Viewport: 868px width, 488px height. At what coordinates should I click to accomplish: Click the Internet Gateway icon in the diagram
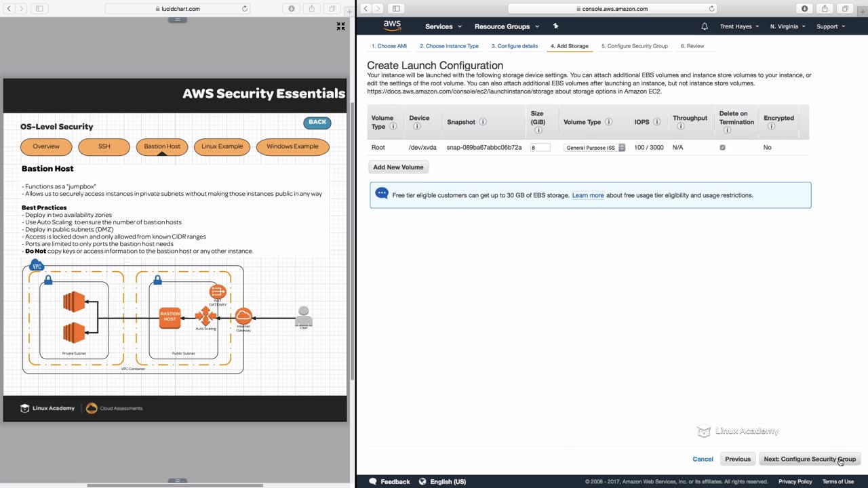click(243, 316)
